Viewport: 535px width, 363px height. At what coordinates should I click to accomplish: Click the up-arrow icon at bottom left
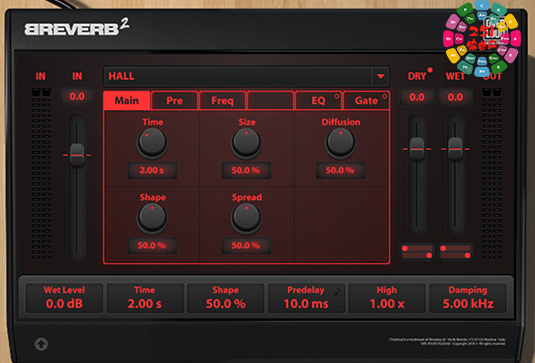(x=41, y=344)
